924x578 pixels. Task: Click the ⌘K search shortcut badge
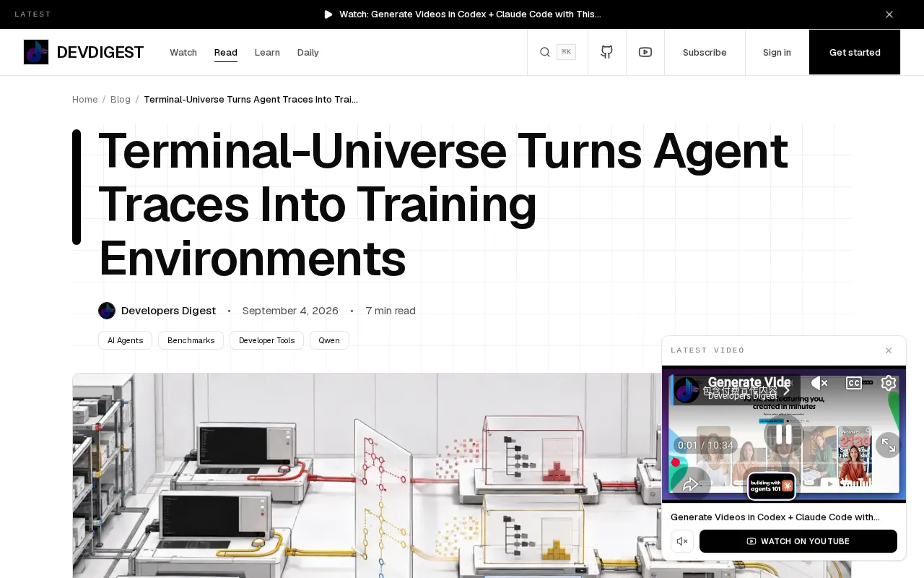coord(566,52)
